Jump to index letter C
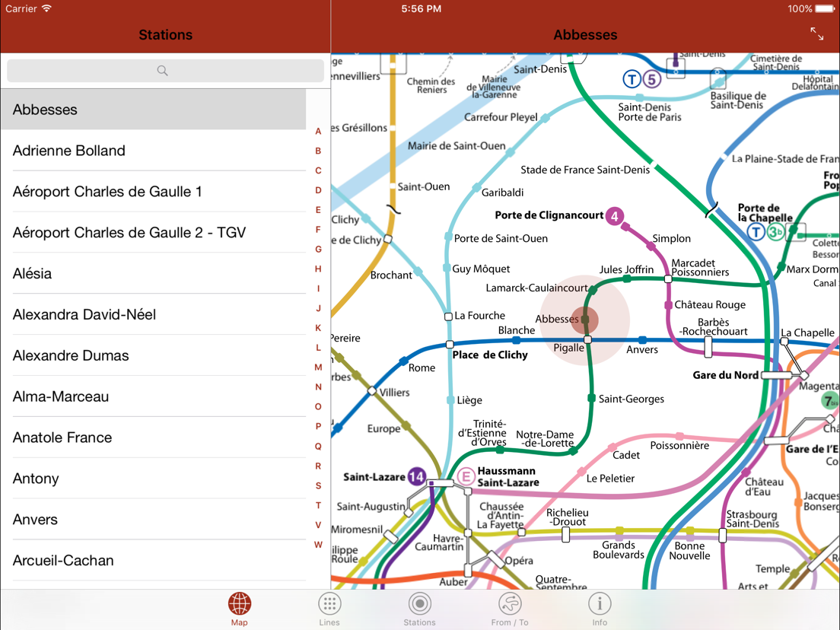 coord(318,170)
